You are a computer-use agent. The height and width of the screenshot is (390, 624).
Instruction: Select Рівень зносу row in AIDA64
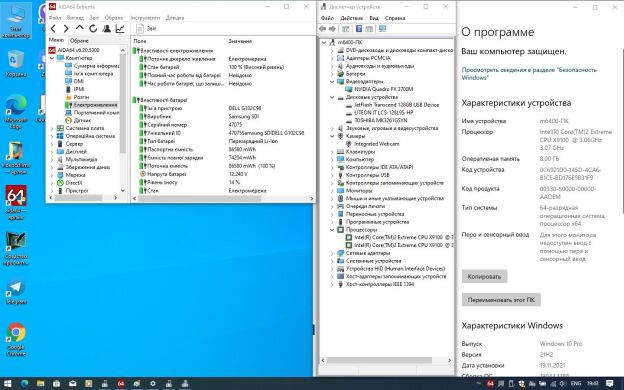pos(223,182)
